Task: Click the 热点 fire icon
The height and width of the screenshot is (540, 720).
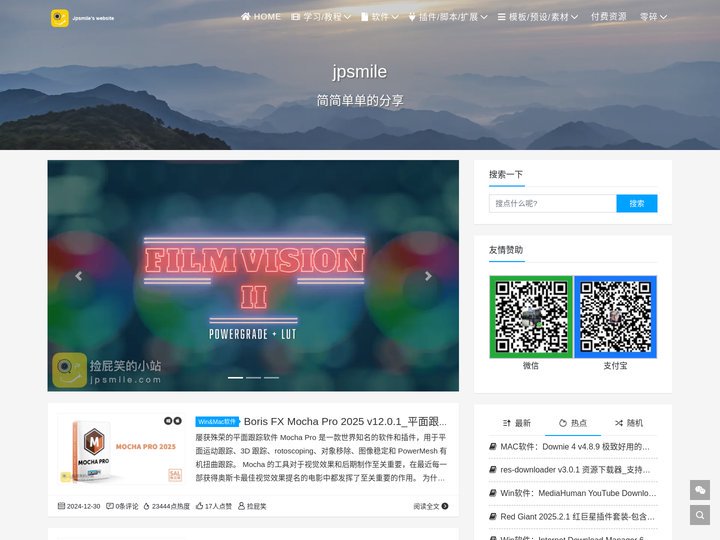Action: click(562, 423)
